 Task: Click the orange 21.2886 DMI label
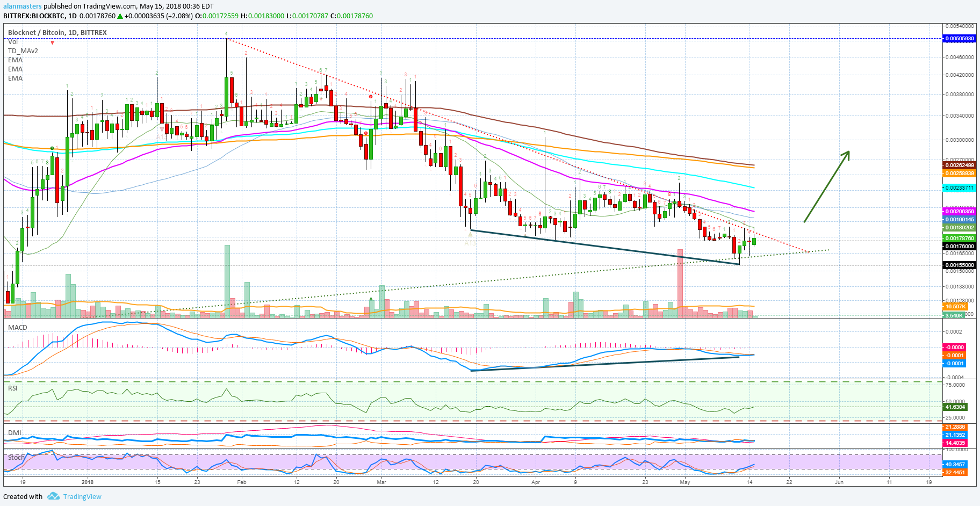tap(955, 427)
